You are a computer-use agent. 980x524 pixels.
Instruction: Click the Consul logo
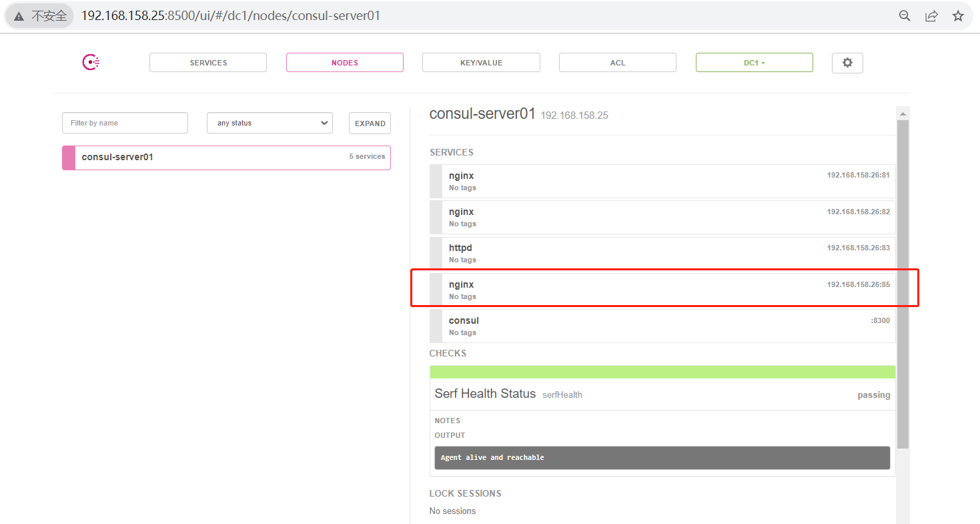[90, 62]
